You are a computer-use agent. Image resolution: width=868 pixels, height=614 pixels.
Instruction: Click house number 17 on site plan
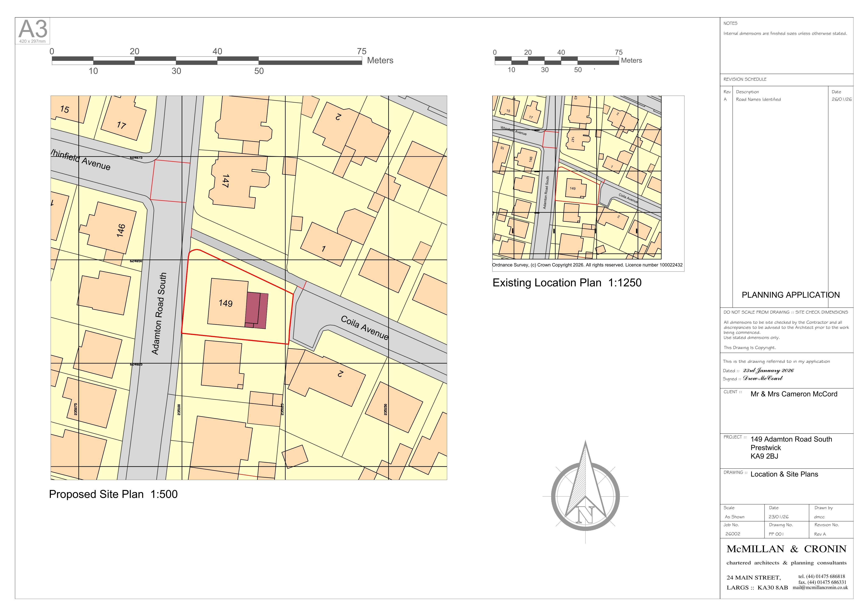click(121, 125)
